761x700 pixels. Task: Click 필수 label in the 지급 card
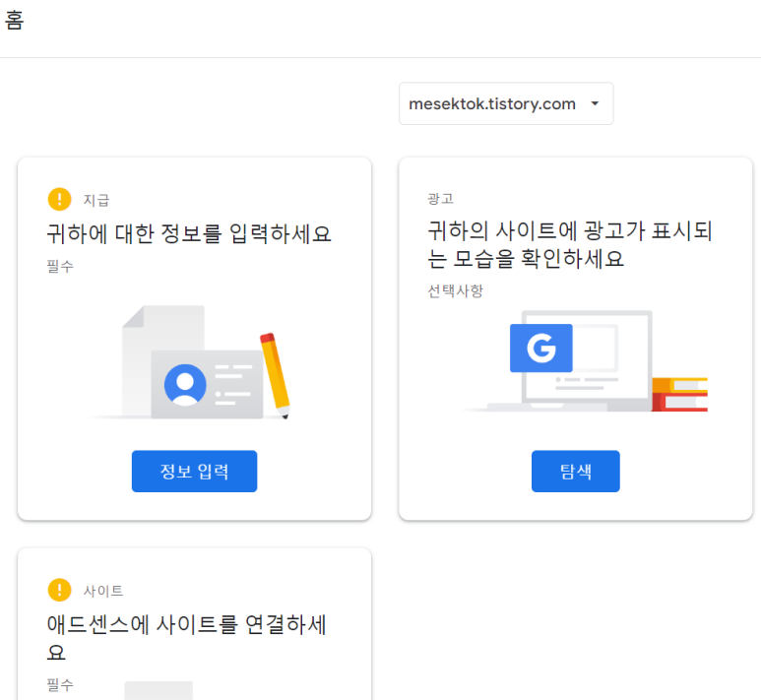coord(60,266)
